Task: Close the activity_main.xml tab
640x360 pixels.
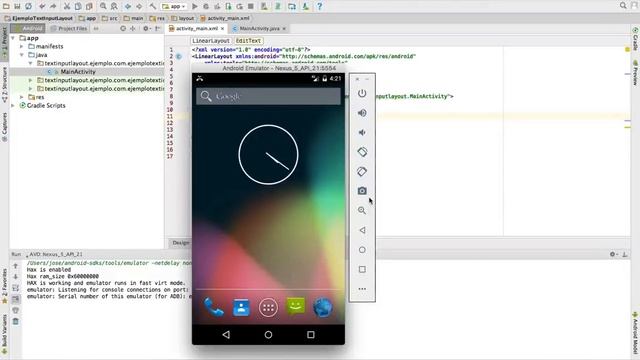Action: click(x=222, y=29)
